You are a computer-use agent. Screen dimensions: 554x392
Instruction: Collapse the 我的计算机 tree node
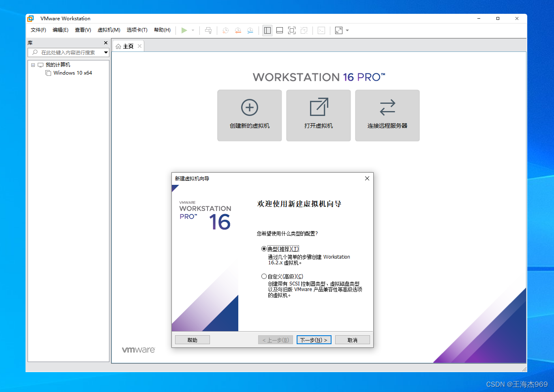click(33, 65)
